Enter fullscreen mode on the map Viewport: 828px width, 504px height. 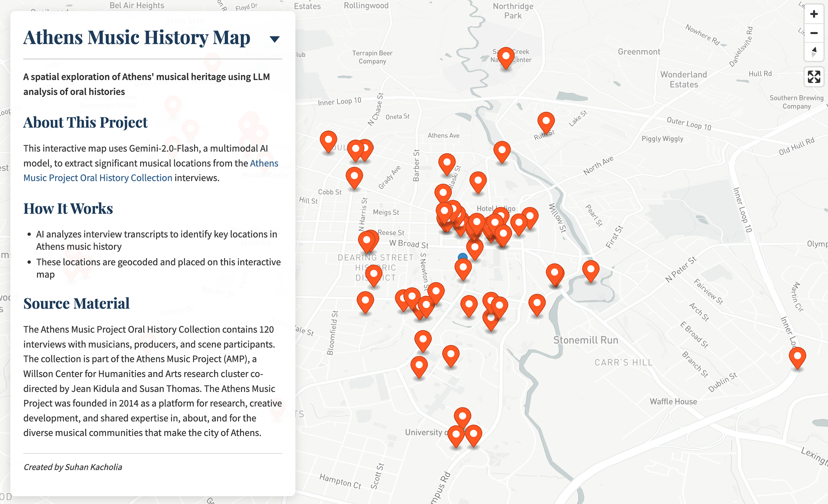[813, 76]
